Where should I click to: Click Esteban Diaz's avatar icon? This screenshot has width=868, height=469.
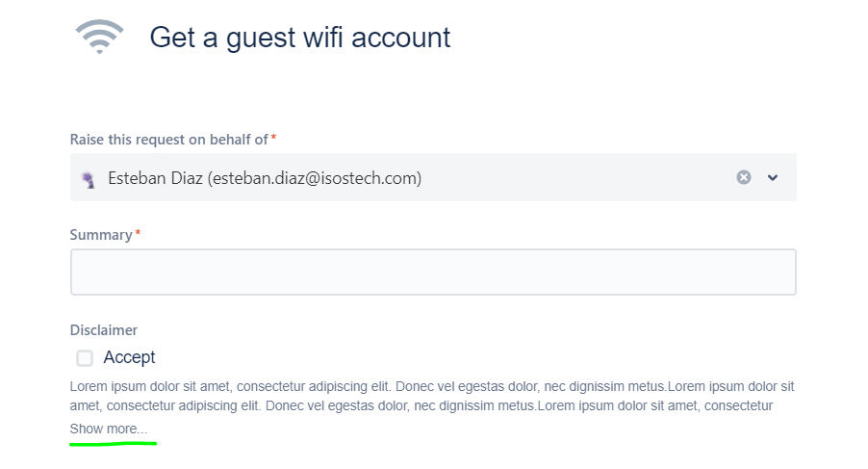point(89,179)
